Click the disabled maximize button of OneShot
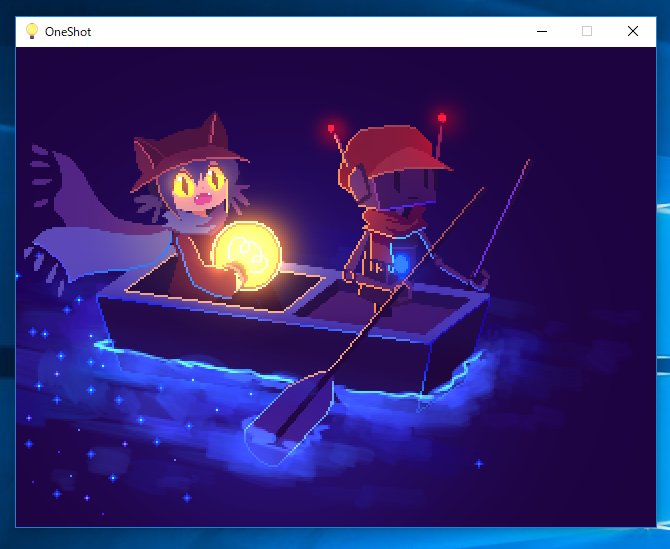Image resolution: width=670 pixels, height=549 pixels. pos(587,31)
